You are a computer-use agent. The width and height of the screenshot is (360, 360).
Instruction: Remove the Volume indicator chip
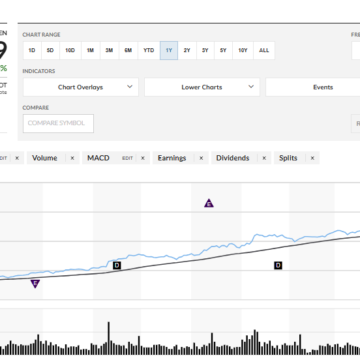coord(72,158)
